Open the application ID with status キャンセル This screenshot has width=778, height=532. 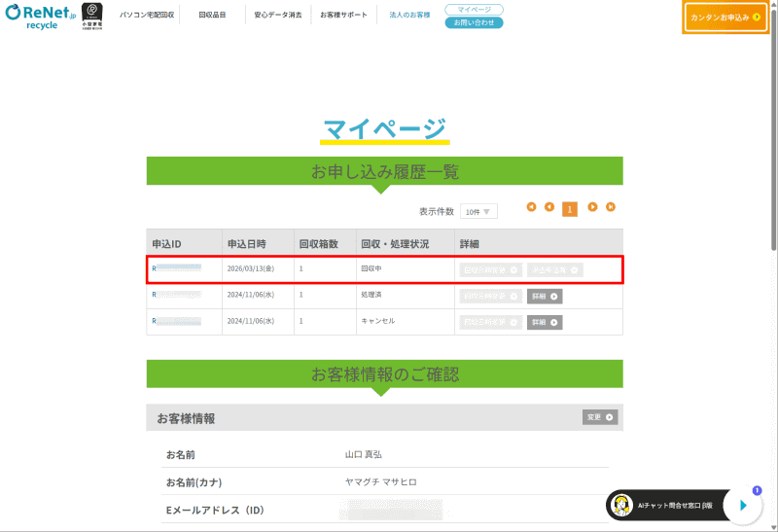[177, 321]
